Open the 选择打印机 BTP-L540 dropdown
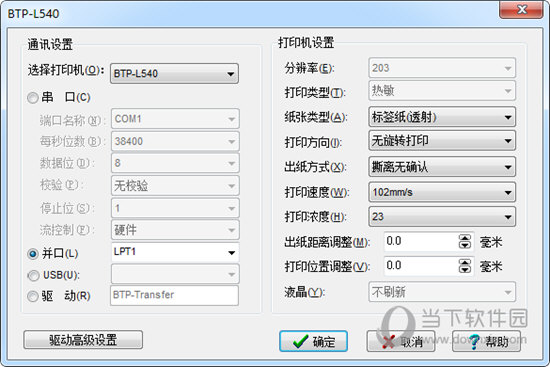550x367 pixels. click(174, 73)
